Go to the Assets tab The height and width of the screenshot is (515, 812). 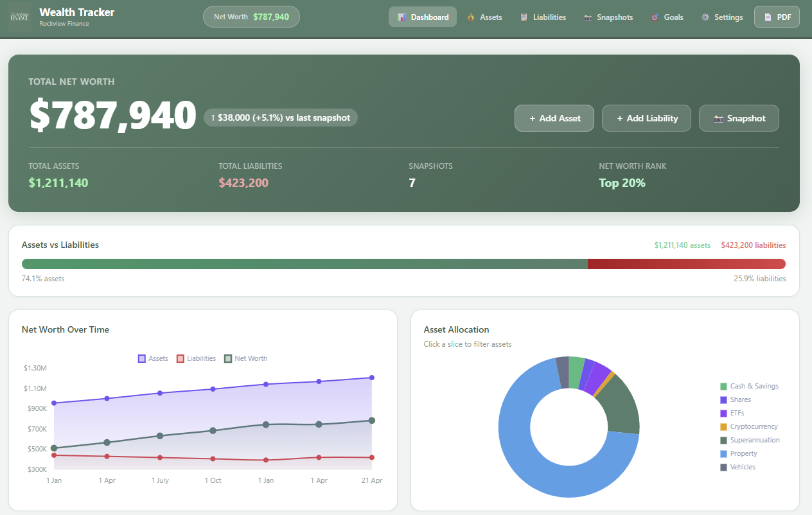click(484, 17)
